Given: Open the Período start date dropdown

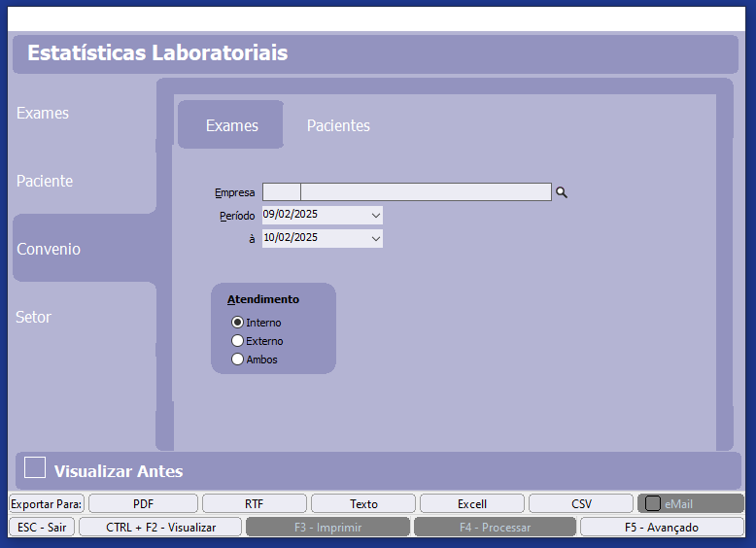Looking at the screenshot, I should click(x=376, y=215).
